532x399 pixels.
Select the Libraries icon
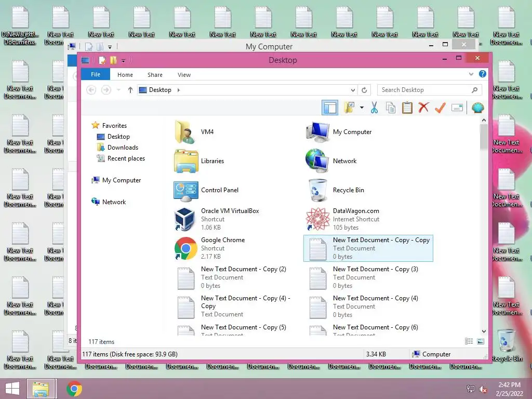185,161
